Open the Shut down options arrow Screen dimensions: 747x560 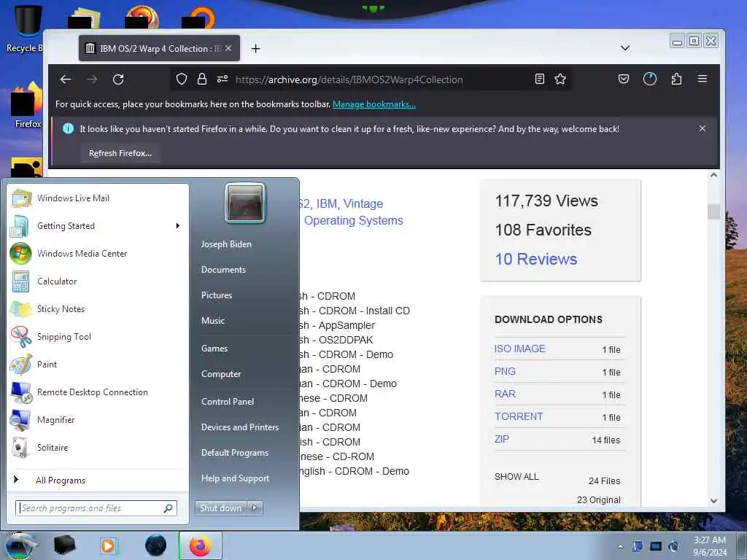[x=255, y=508]
